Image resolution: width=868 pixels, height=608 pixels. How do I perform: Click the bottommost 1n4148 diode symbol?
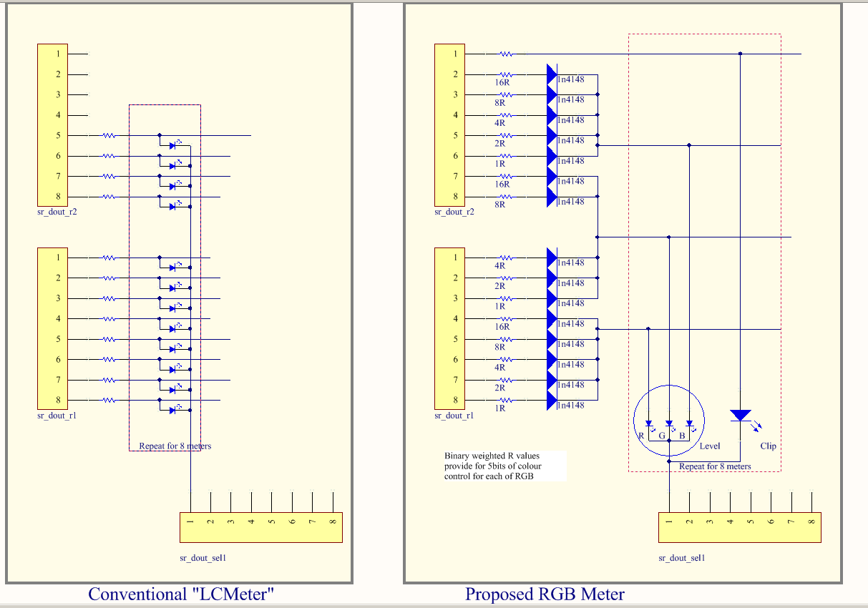coord(552,401)
